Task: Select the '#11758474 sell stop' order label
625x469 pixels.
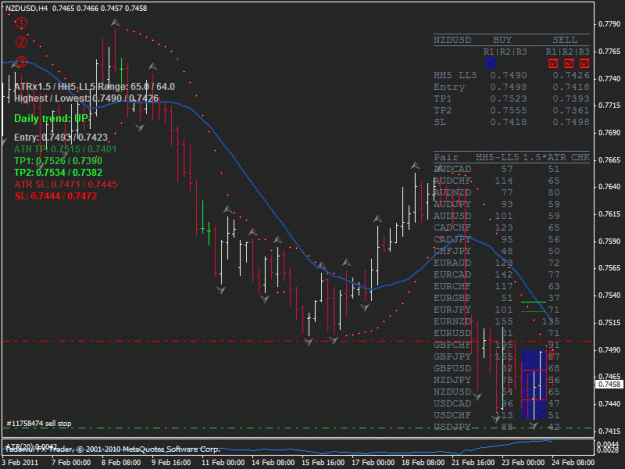Action: (x=39, y=423)
